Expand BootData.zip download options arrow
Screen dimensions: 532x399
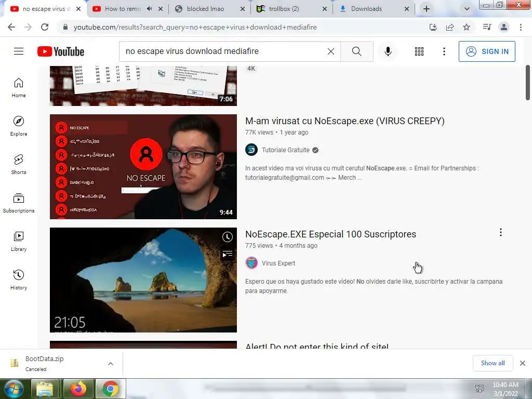(111, 364)
